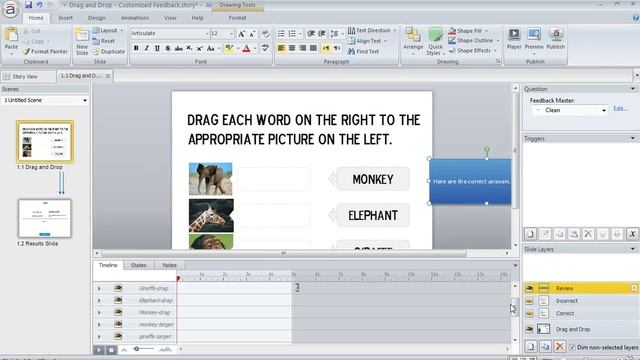
Task: Open the Feedback Master Clean dropdown
Action: pos(604,111)
